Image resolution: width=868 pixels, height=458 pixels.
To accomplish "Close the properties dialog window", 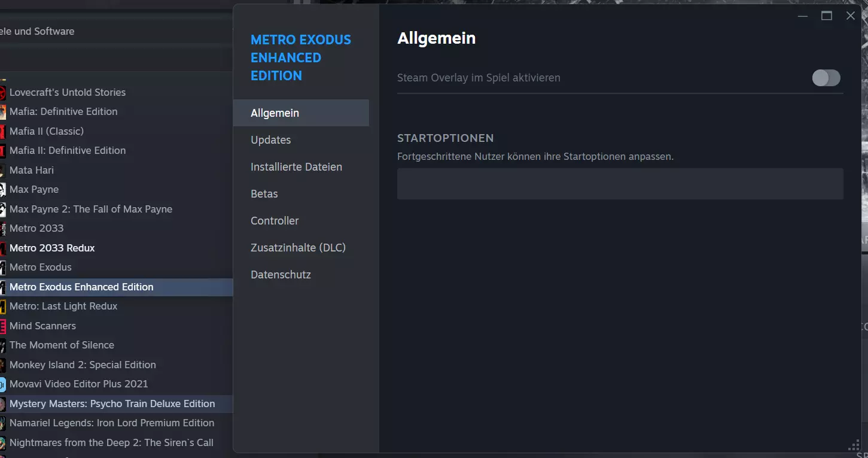I will 851,16.
